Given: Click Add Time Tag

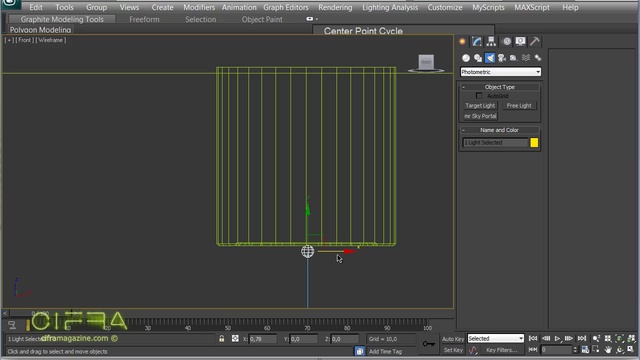Looking at the screenshot, I should click(385, 351).
